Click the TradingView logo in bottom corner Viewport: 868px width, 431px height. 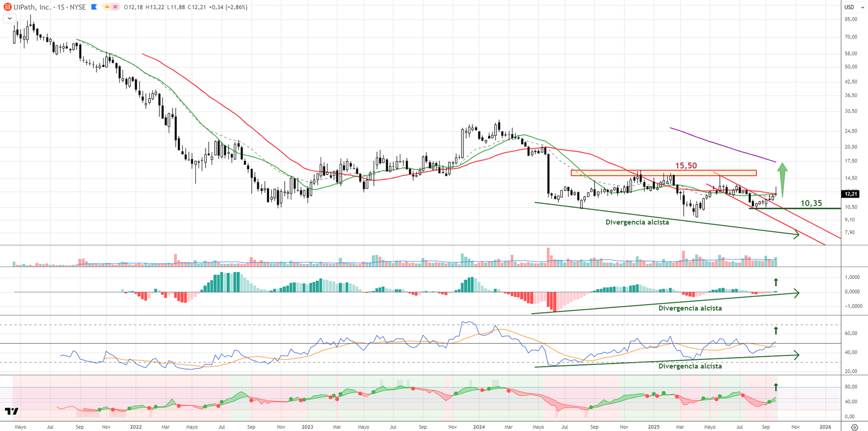click(11, 411)
